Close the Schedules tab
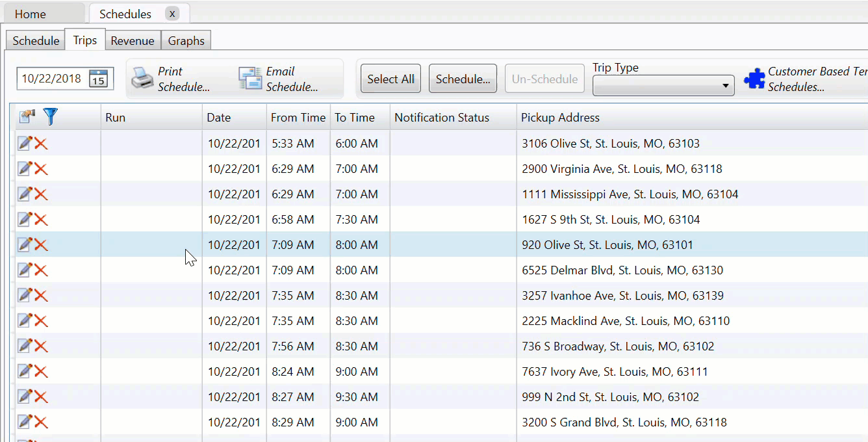868x442 pixels. 171,13
